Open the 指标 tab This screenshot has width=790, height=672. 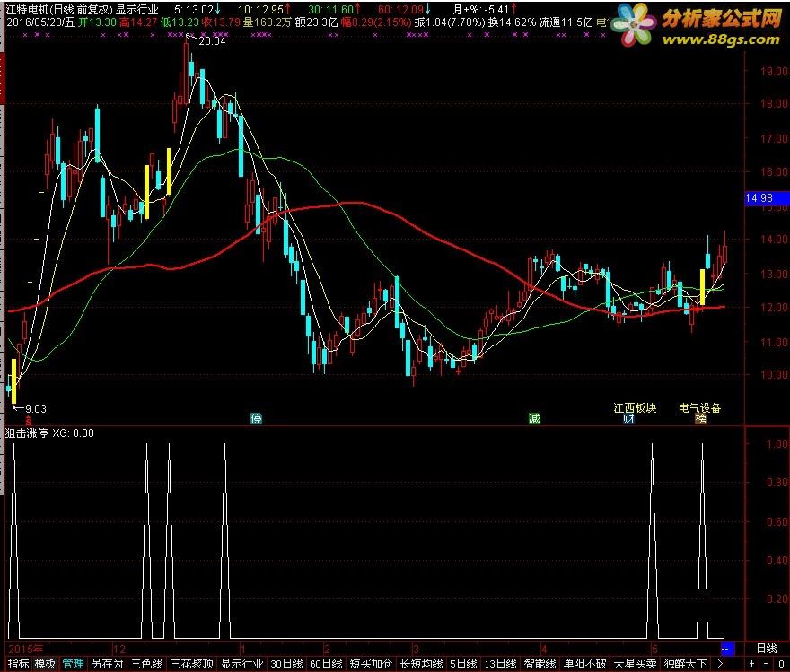pos(18,663)
